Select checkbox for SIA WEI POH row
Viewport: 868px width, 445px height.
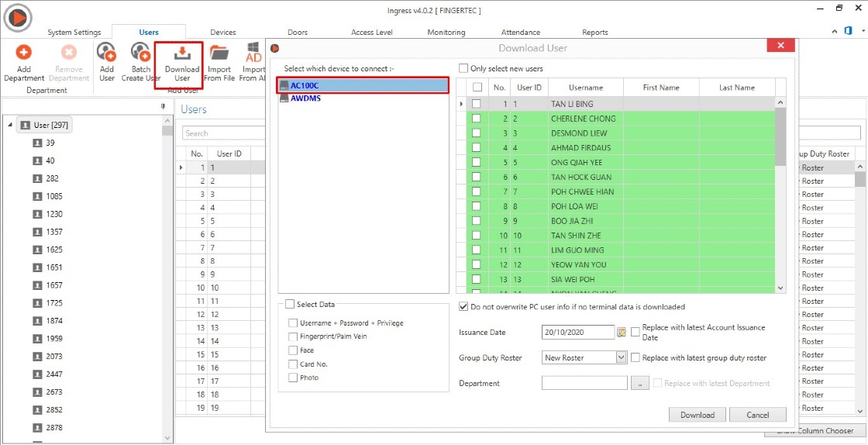tap(477, 280)
